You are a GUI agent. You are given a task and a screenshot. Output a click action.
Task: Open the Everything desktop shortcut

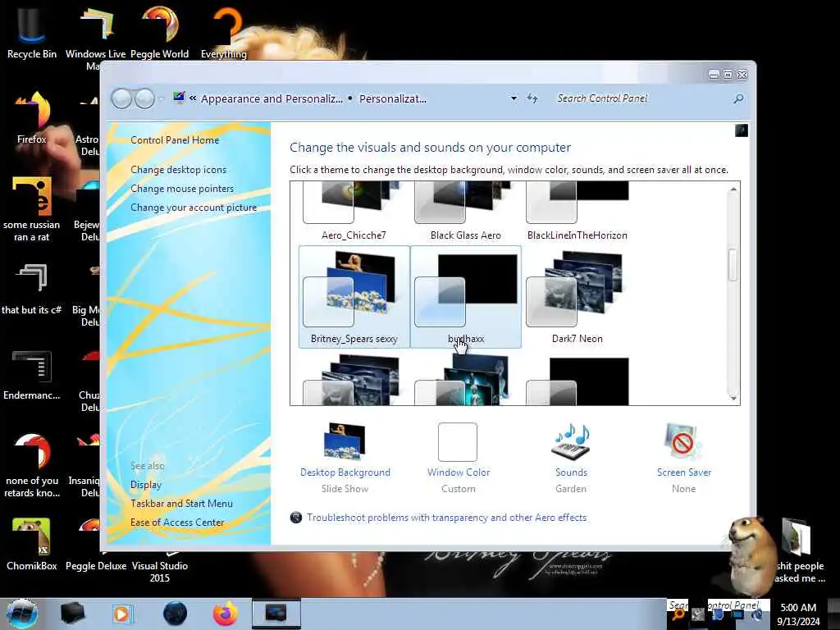(224, 31)
